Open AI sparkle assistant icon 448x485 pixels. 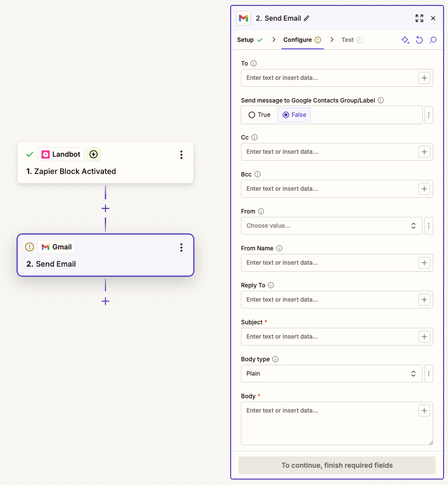coord(405,40)
